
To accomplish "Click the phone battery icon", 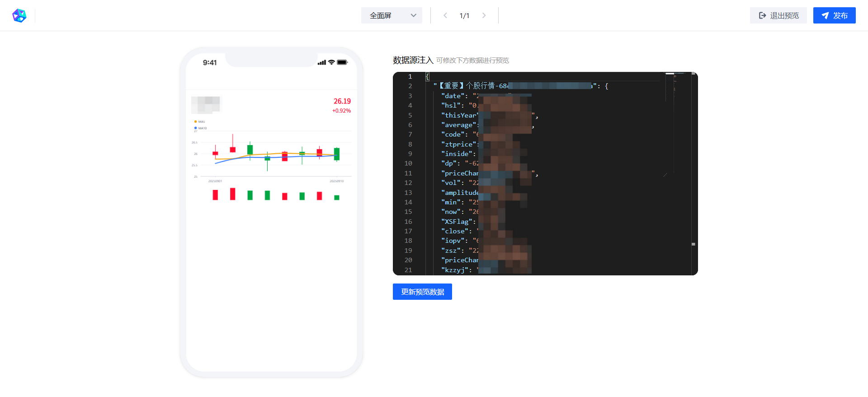I will pos(342,62).
